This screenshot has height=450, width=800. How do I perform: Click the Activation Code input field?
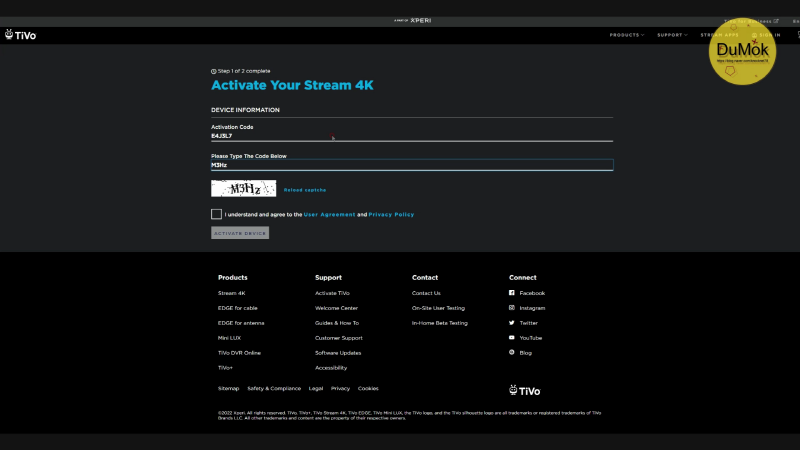tap(412, 136)
